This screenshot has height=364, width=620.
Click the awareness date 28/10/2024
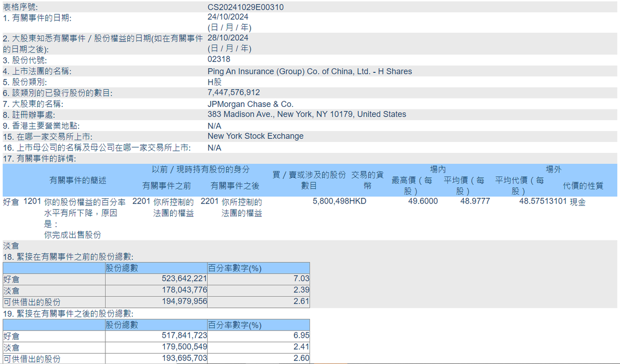click(228, 38)
